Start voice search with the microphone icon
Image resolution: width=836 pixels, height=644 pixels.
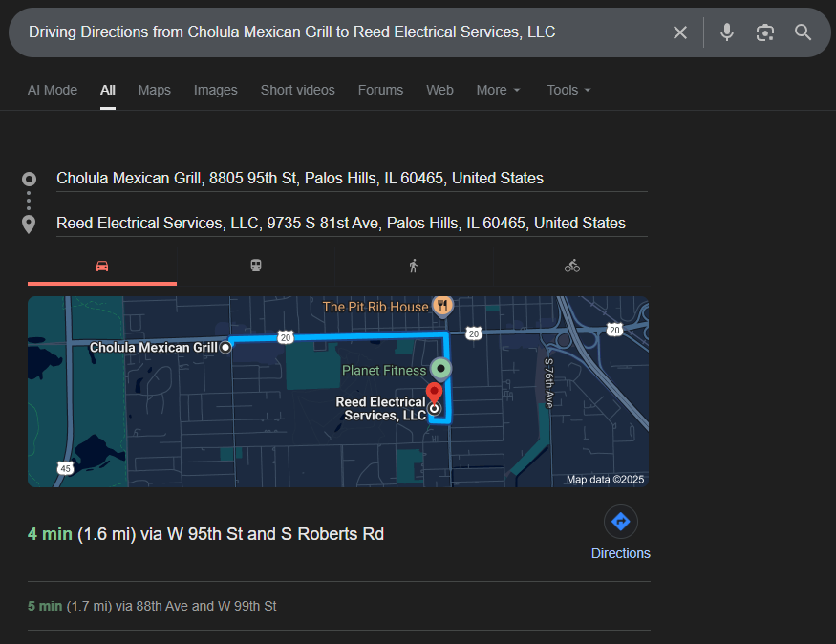pyautogui.click(x=727, y=32)
